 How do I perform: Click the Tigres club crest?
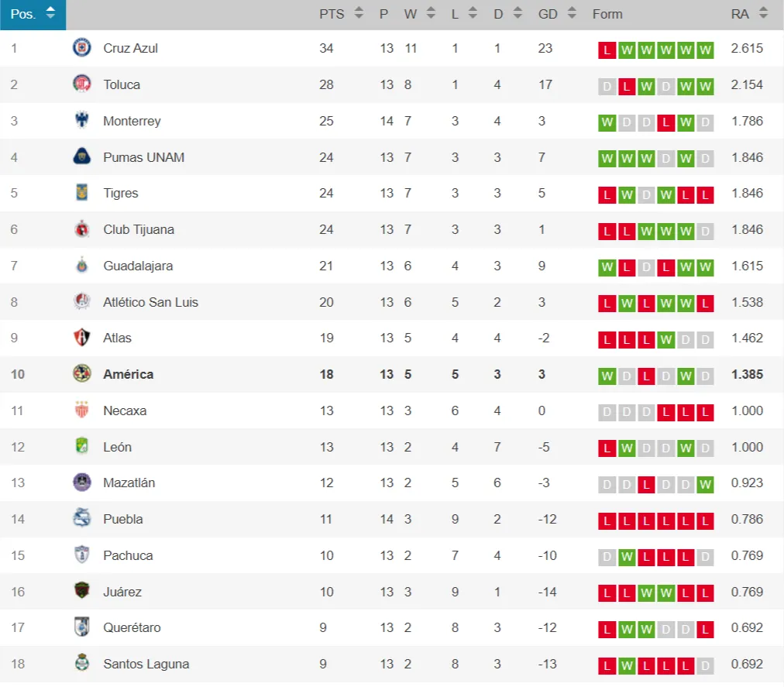81,194
